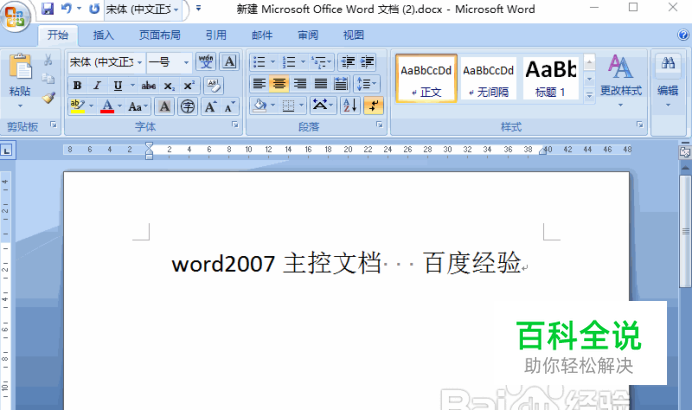Customize Quick Access Toolbar dropdown
The width and height of the screenshot is (692, 410).
199,8
